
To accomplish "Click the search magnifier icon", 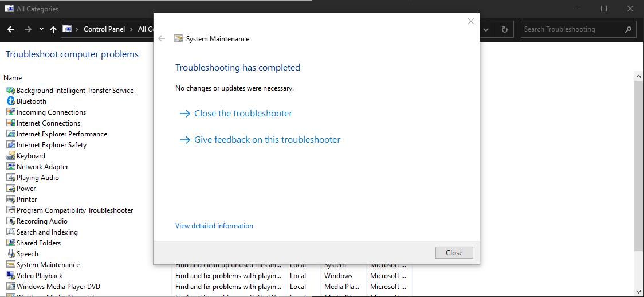I will [x=628, y=29].
